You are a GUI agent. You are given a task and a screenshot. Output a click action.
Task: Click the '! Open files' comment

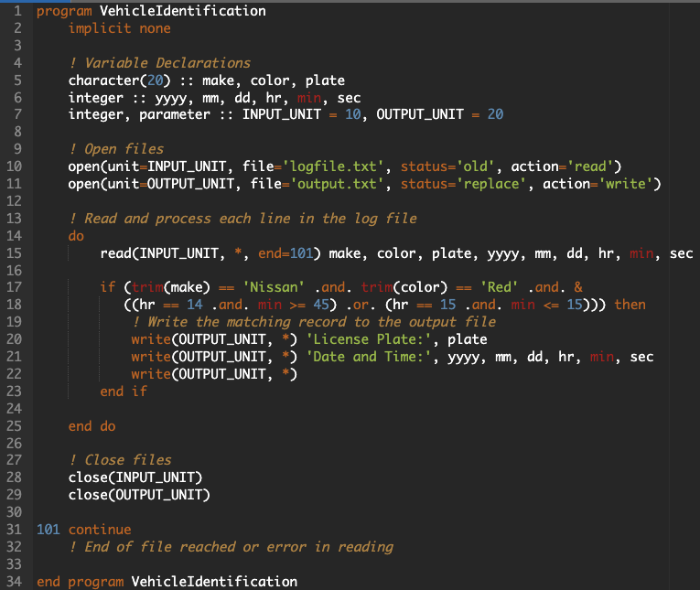[x=116, y=149]
